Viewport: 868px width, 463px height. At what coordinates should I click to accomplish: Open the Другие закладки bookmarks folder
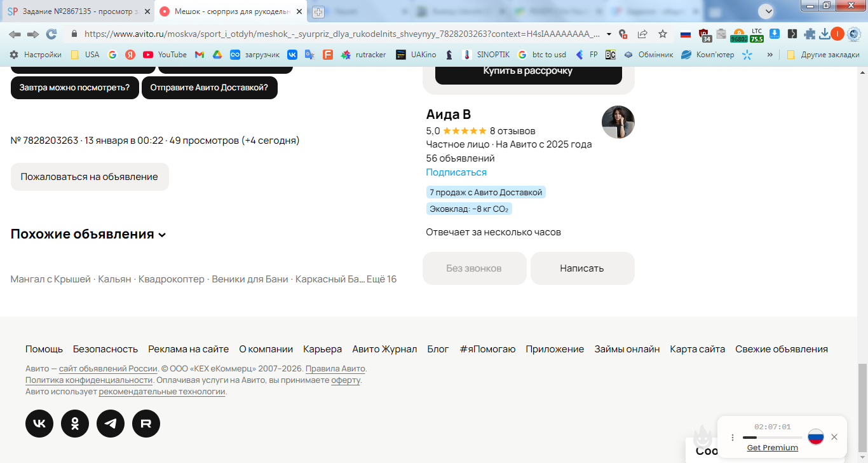(823, 55)
